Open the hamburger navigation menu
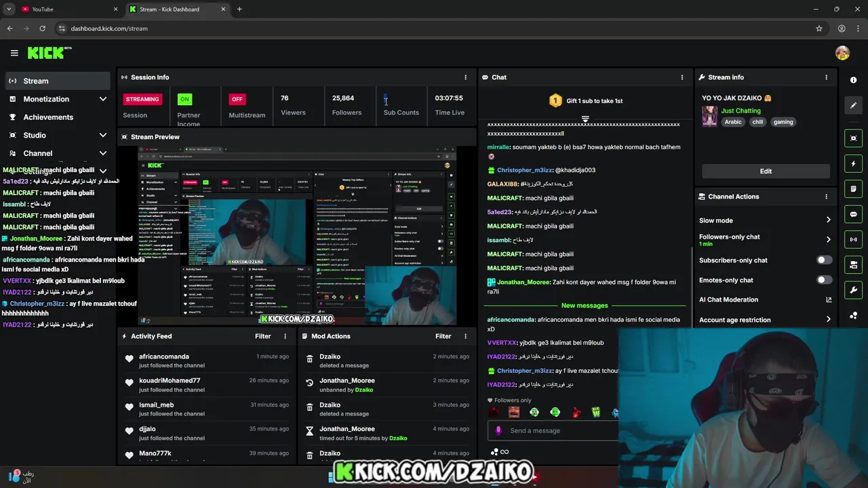 [x=14, y=53]
